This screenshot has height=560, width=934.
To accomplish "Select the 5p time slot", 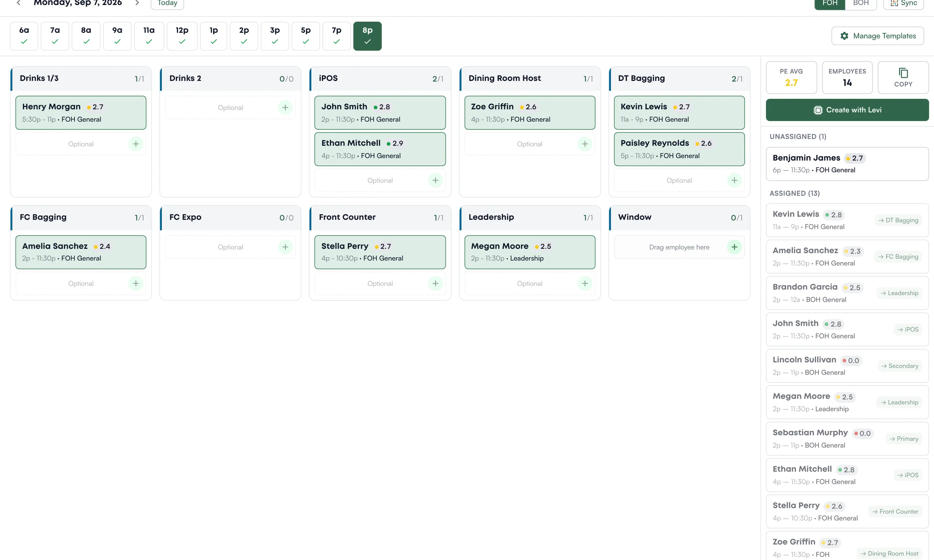I will [306, 36].
